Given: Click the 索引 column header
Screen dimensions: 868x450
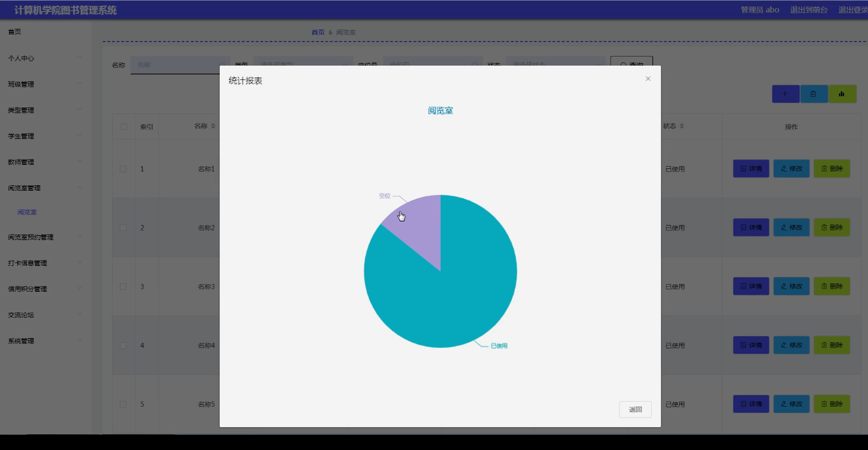Looking at the screenshot, I should (147, 127).
